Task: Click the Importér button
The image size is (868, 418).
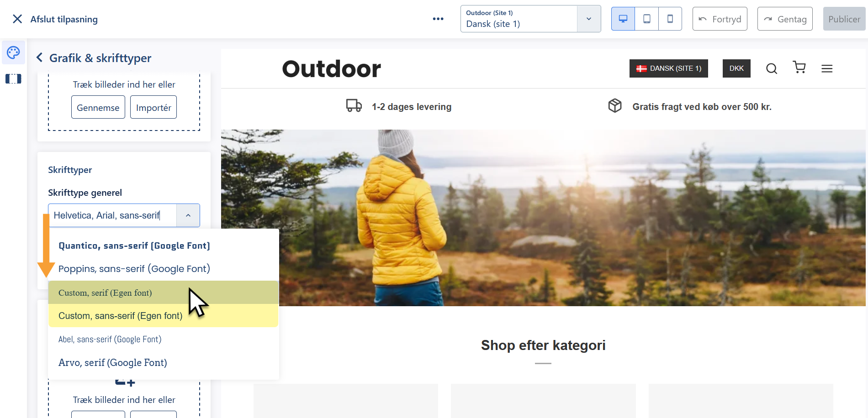Action: tap(153, 107)
